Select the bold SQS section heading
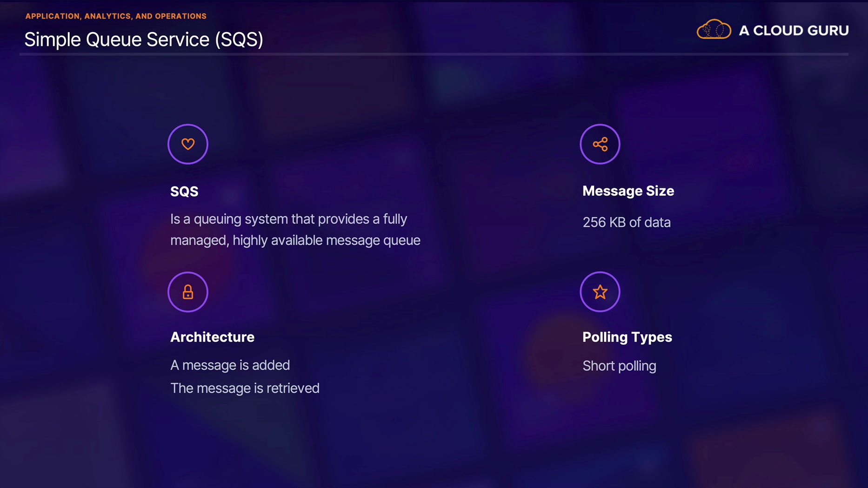868x488 pixels. (x=184, y=191)
